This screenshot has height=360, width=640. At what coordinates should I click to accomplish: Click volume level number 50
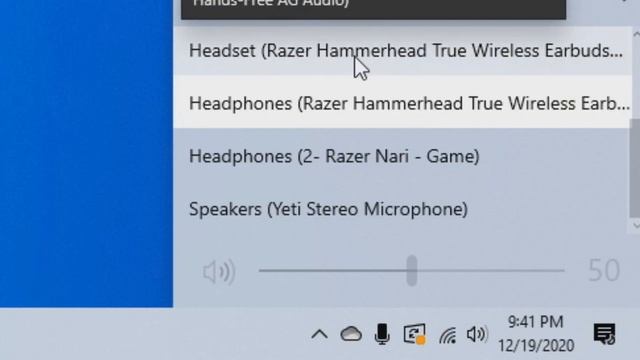click(604, 271)
